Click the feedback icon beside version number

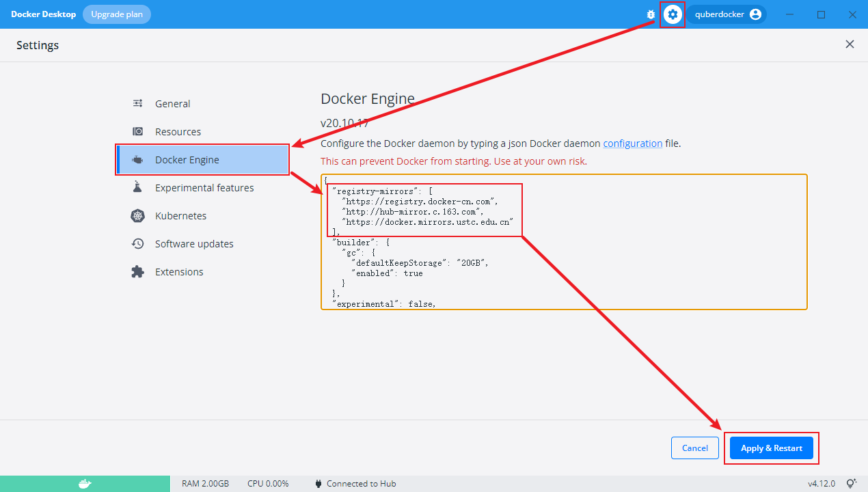coord(852,484)
